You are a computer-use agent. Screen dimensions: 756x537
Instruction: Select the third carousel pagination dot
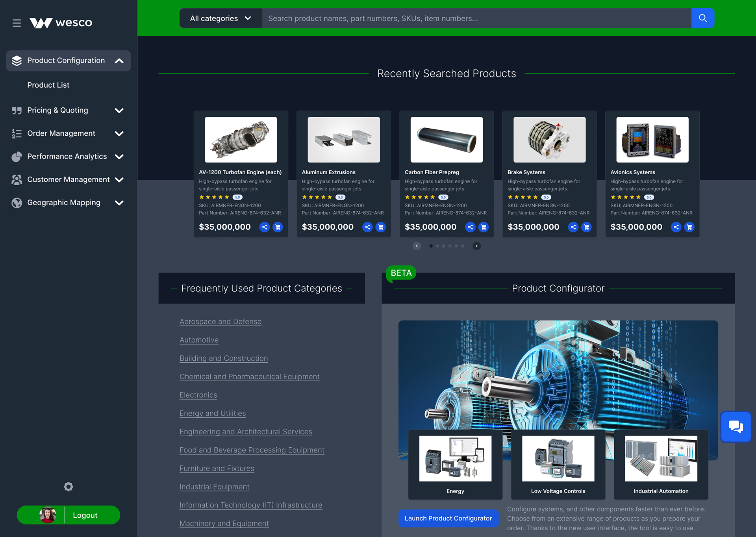(444, 246)
